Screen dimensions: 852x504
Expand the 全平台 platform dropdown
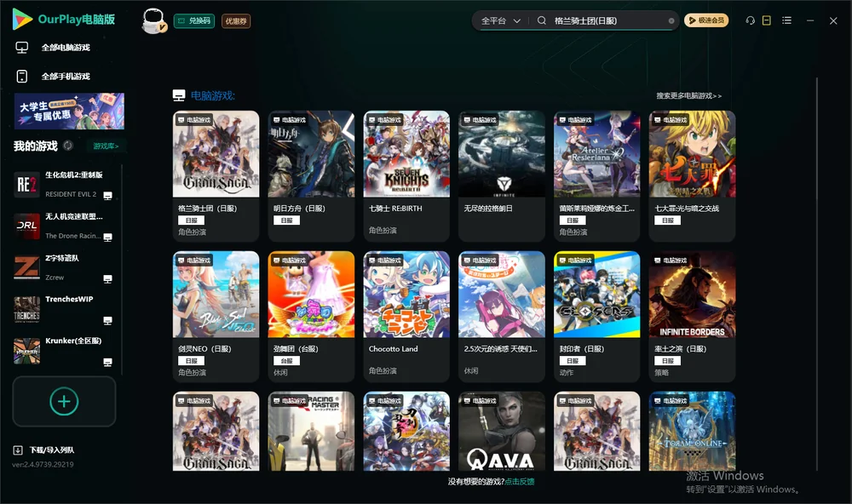coord(500,20)
